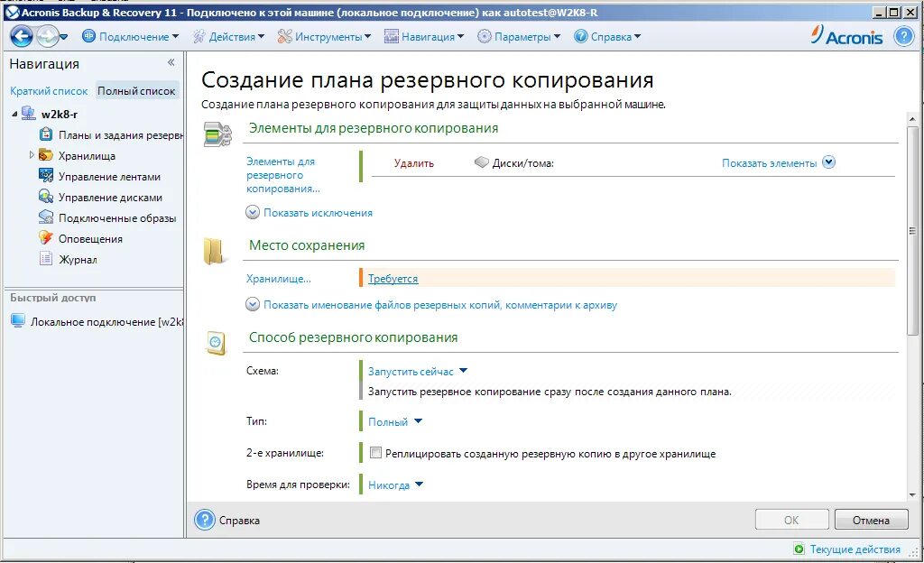Open the Подключение menu
924x563 pixels.
(x=130, y=36)
